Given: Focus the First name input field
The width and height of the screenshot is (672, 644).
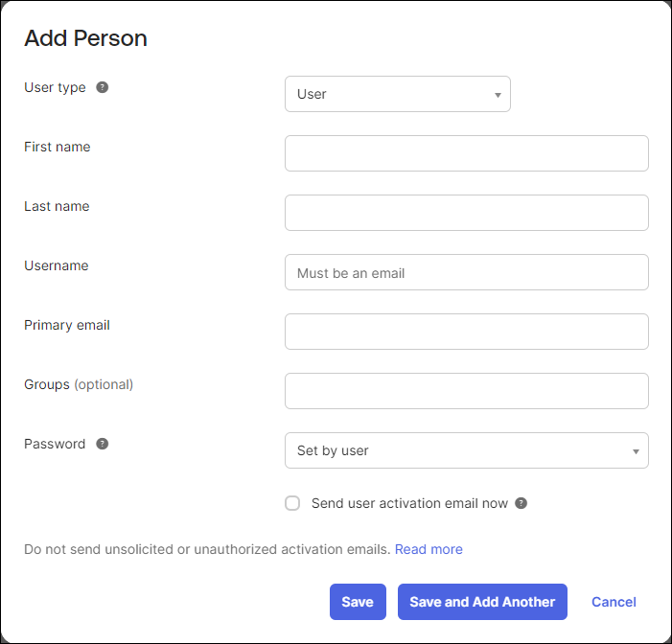Looking at the screenshot, I should (466, 153).
